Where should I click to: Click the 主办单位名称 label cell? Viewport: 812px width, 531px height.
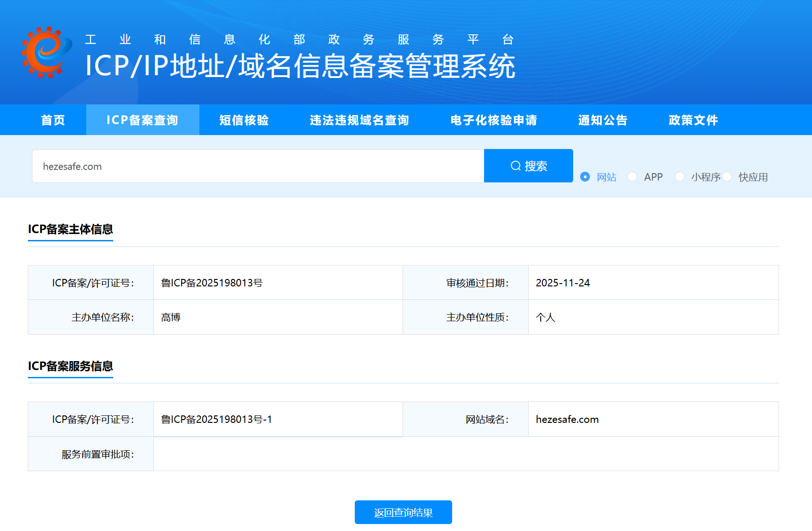click(x=91, y=317)
